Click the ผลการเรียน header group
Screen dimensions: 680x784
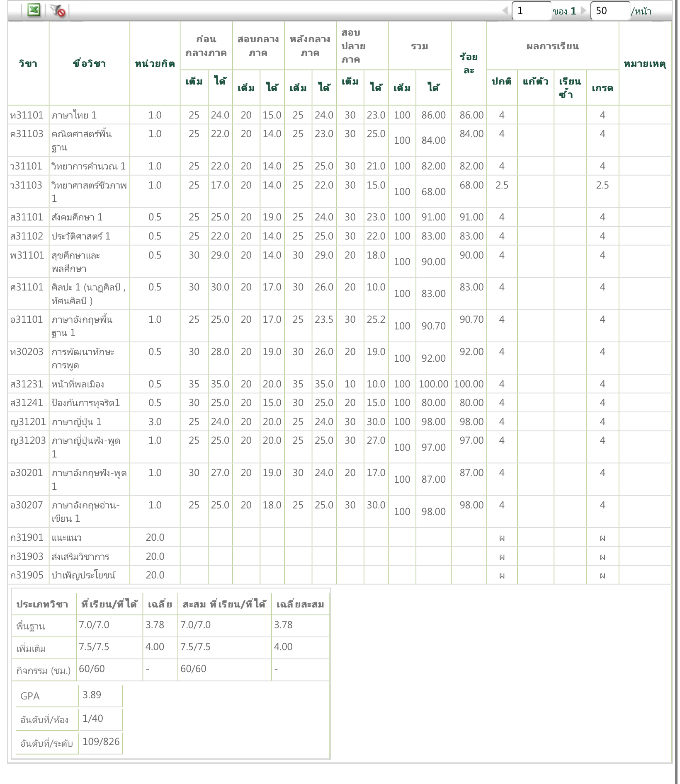pos(553,46)
